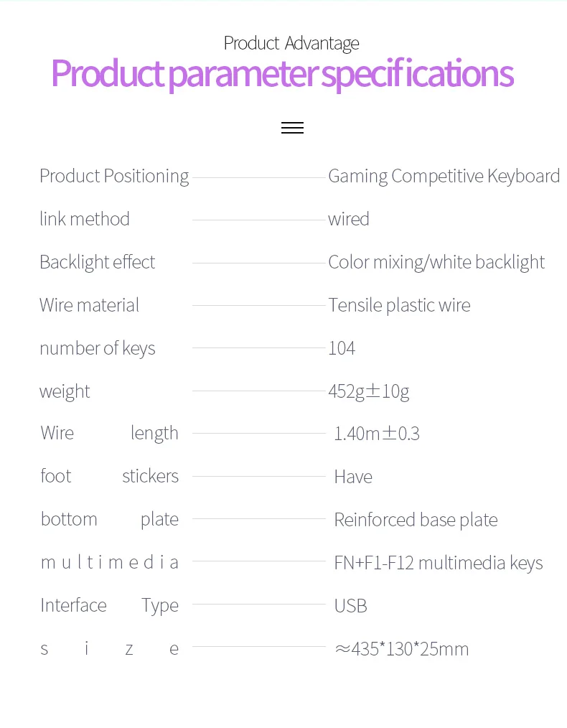Click 'Gaming Competitive Keyboard' value text
The width and height of the screenshot is (567, 728).
444,176
